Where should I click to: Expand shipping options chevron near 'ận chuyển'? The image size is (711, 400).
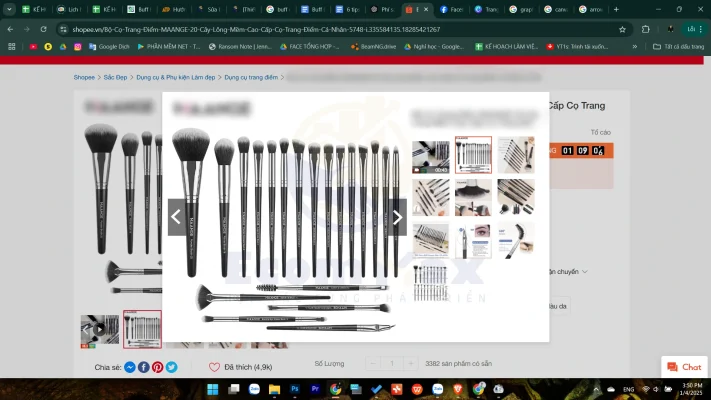(x=585, y=272)
